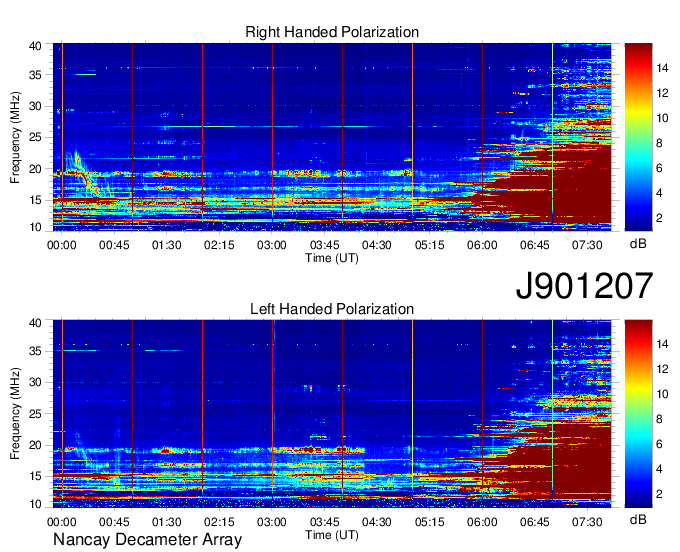
Task: Click the 03:00 time tick of Right Handed plot
Action: click(x=271, y=245)
